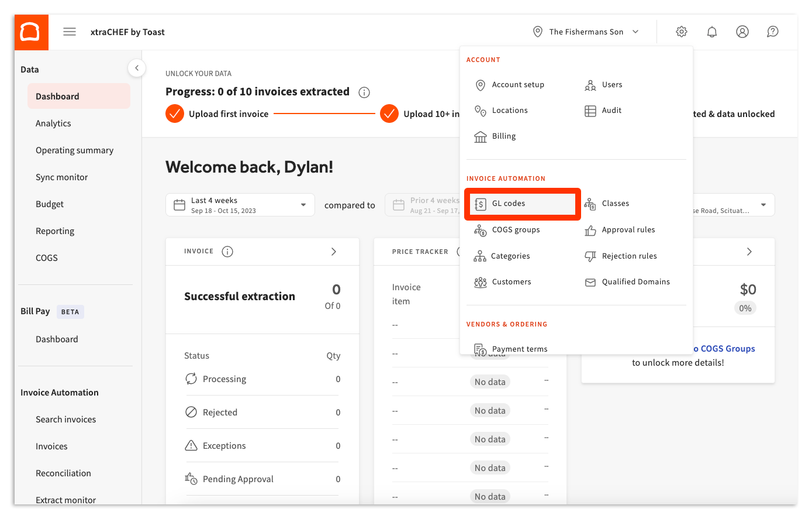812x519 pixels.
Task: Click the info icon beside Progress heading
Action: click(x=364, y=92)
